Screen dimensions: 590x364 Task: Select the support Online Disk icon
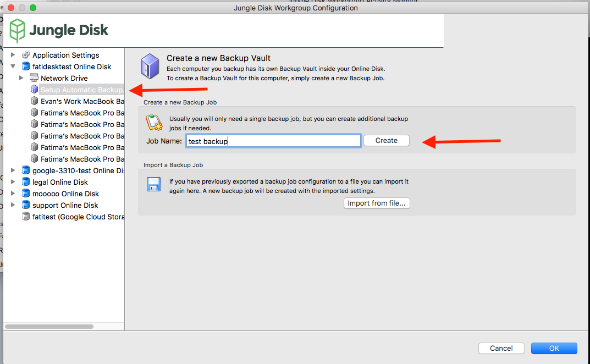pyautogui.click(x=26, y=205)
